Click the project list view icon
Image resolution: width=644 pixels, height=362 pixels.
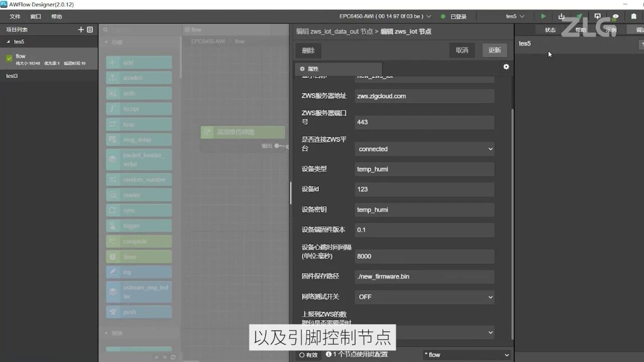pyautogui.click(x=90, y=30)
